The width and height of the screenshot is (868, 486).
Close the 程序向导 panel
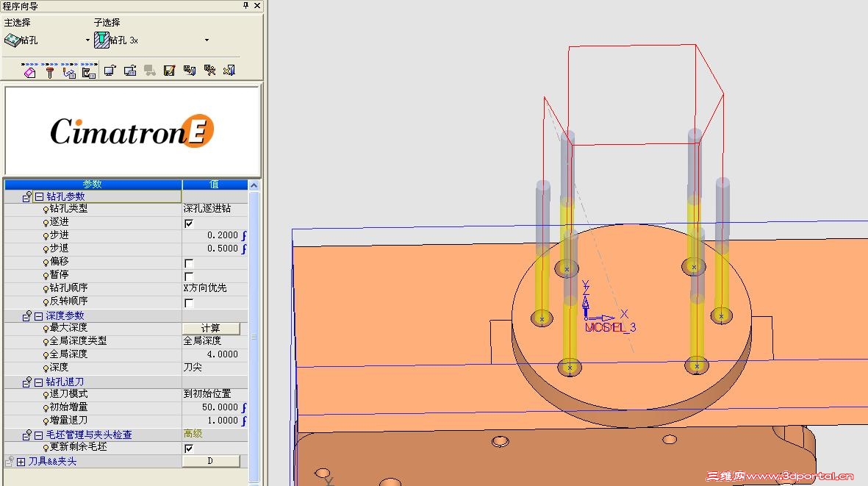[257, 6]
